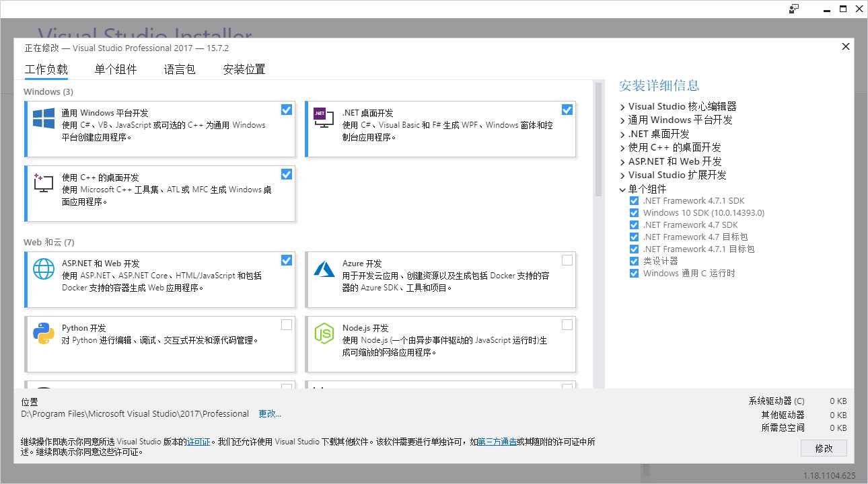Click the Azure development logo icon

(324, 269)
